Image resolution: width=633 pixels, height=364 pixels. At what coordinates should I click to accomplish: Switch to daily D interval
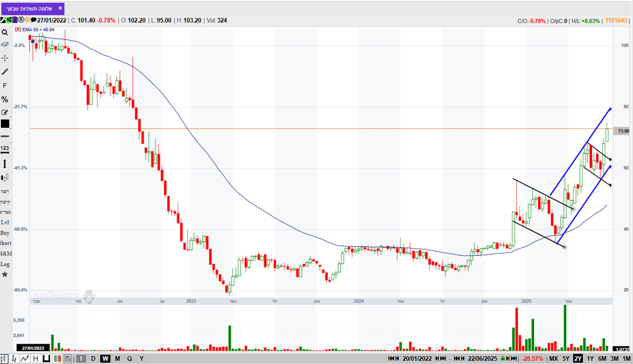(x=93, y=358)
